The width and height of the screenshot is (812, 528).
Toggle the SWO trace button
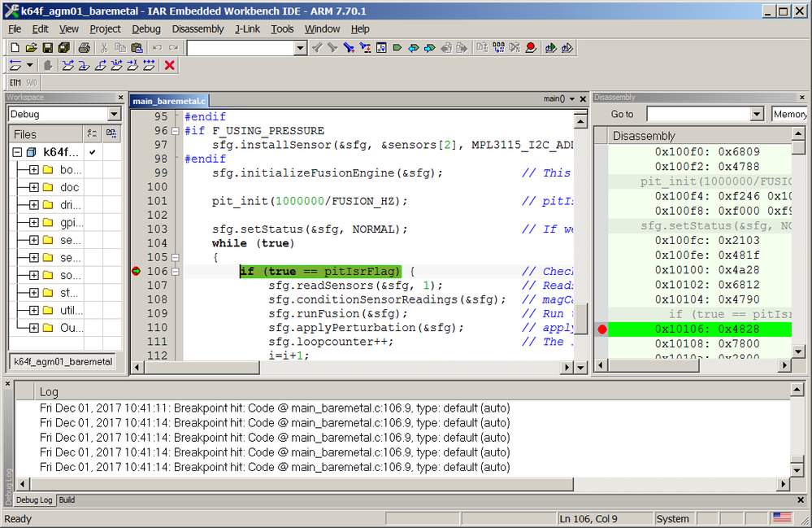coord(32,83)
